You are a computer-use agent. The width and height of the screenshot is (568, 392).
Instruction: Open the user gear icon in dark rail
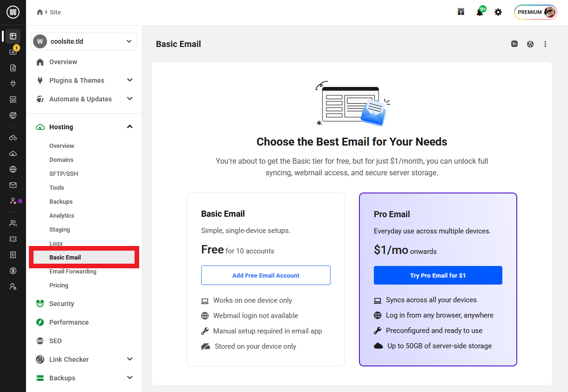13,286
